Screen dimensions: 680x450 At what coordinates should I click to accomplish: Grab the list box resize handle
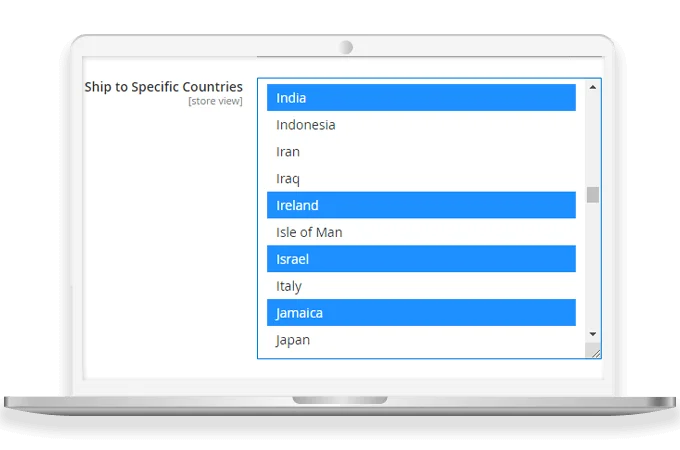click(x=595, y=352)
